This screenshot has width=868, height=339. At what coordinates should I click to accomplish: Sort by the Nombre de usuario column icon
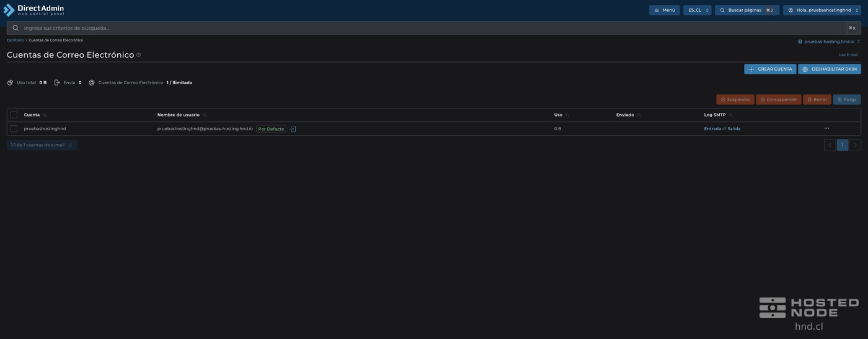(x=205, y=115)
